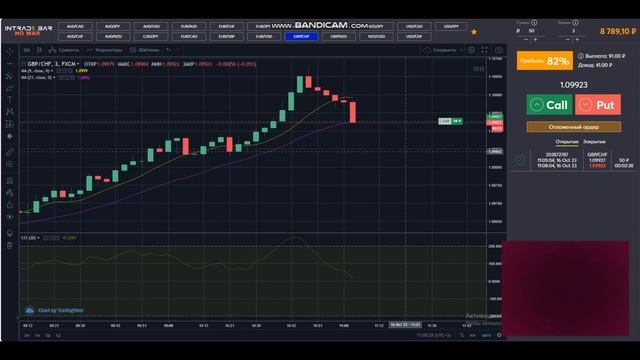Viewport: 640px width, 360px height.
Task: Open the 3m timeframe selector
Action: pos(27,50)
